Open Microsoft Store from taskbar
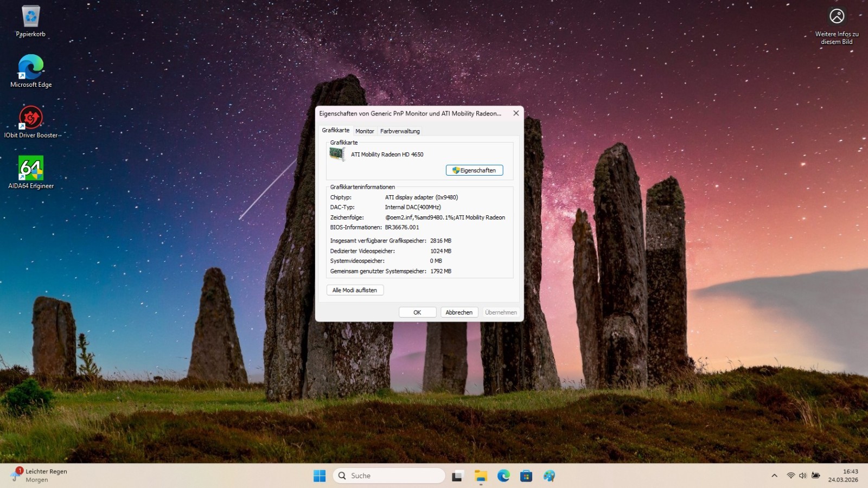 click(x=526, y=476)
